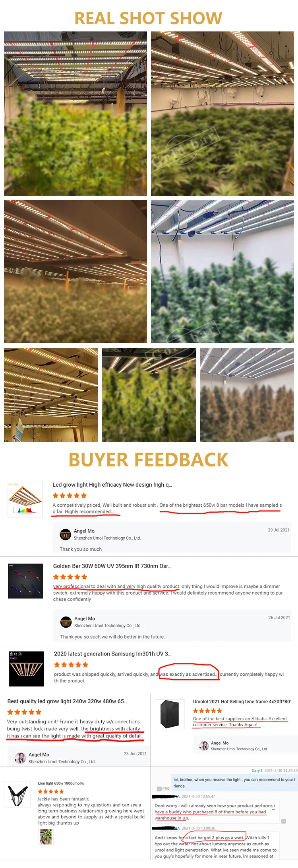
Task: Open Golden Bar 30W 60W product thumbnail
Action: [25, 581]
